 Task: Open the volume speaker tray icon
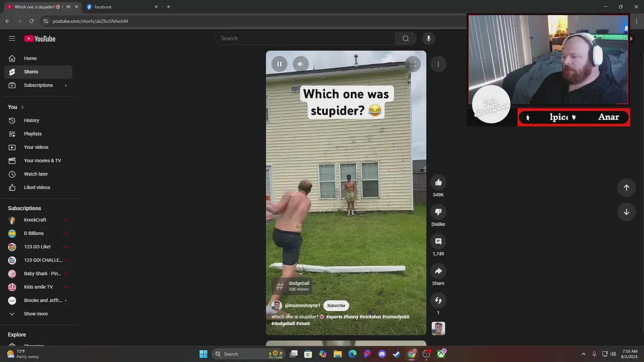tap(613, 354)
